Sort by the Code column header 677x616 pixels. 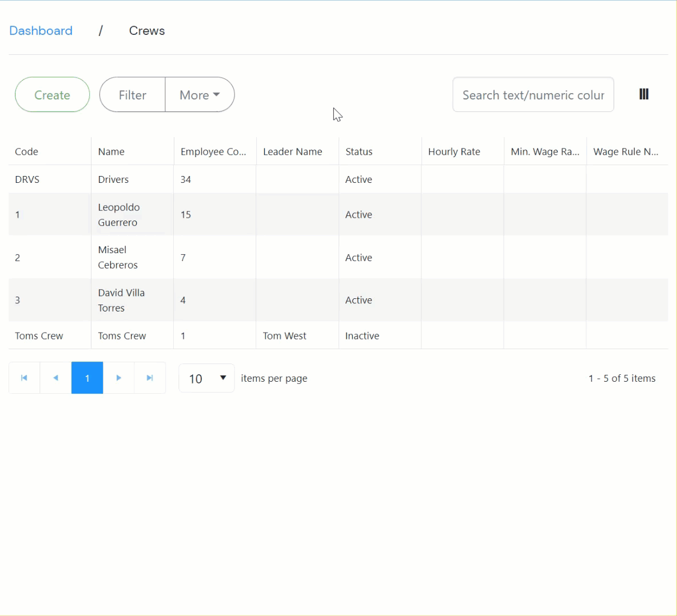pos(26,151)
